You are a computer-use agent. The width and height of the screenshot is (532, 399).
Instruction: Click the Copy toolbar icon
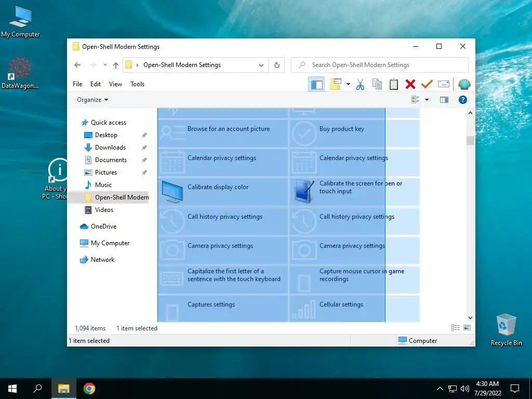coord(377,84)
